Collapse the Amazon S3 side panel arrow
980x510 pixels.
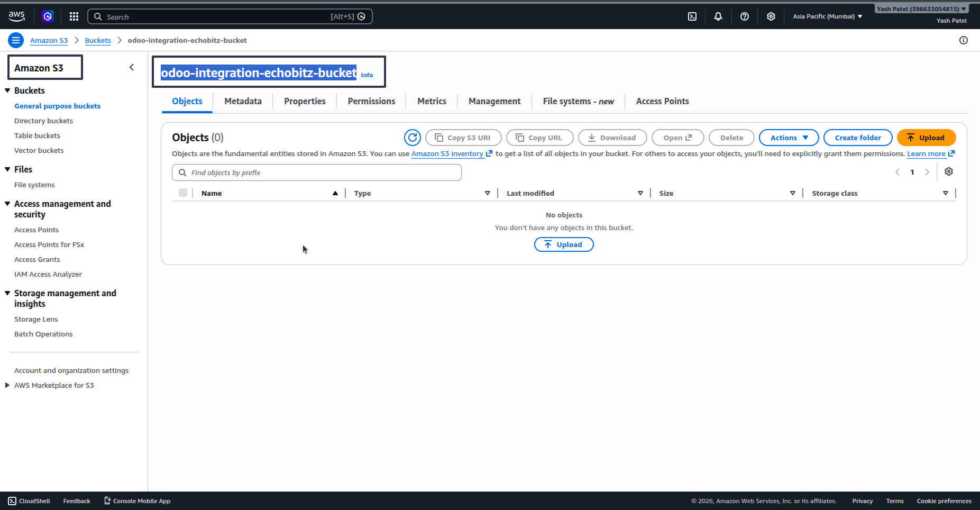pyautogui.click(x=132, y=67)
